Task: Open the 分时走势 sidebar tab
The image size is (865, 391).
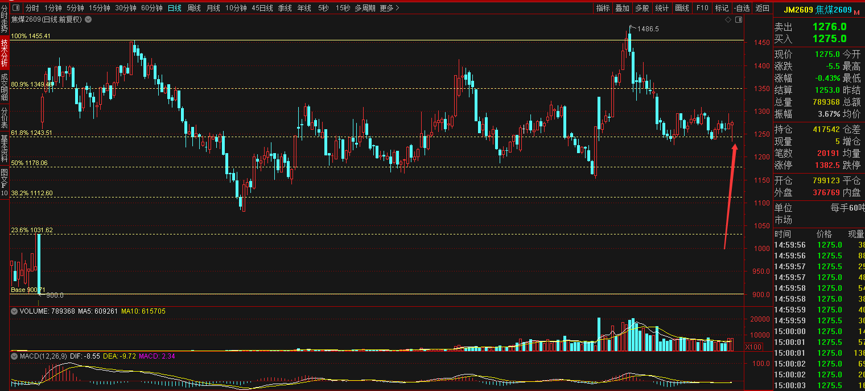Action: pos(4,19)
